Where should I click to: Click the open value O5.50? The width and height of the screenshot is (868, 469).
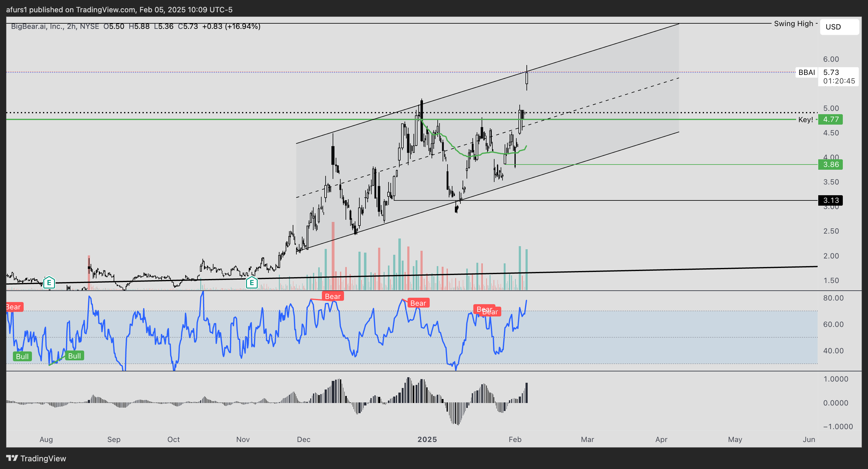(x=114, y=26)
